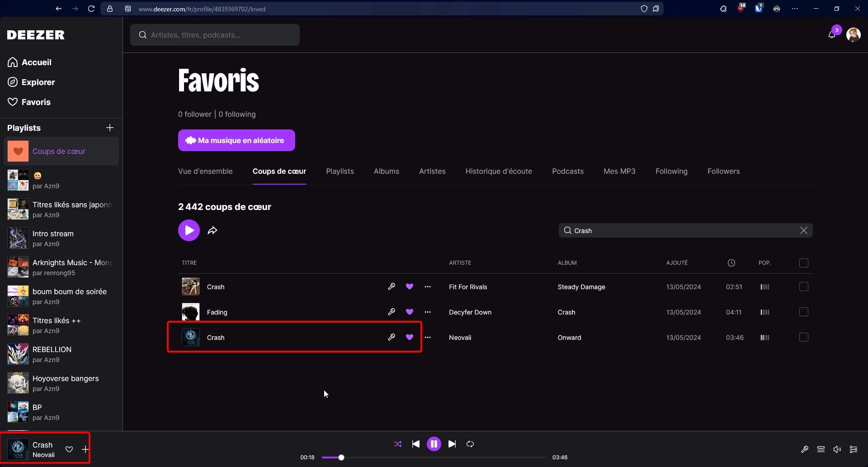Open more options for Fading

click(428, 312)
